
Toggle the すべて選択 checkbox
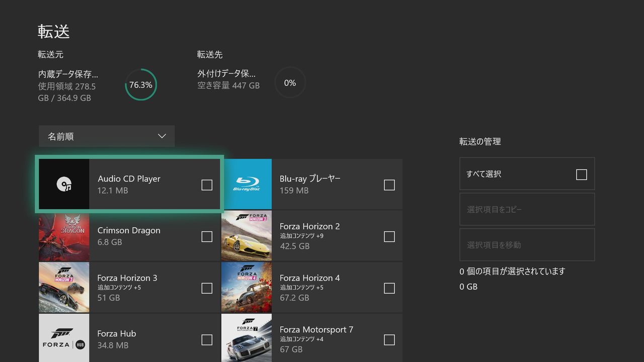tap(582, 174)
